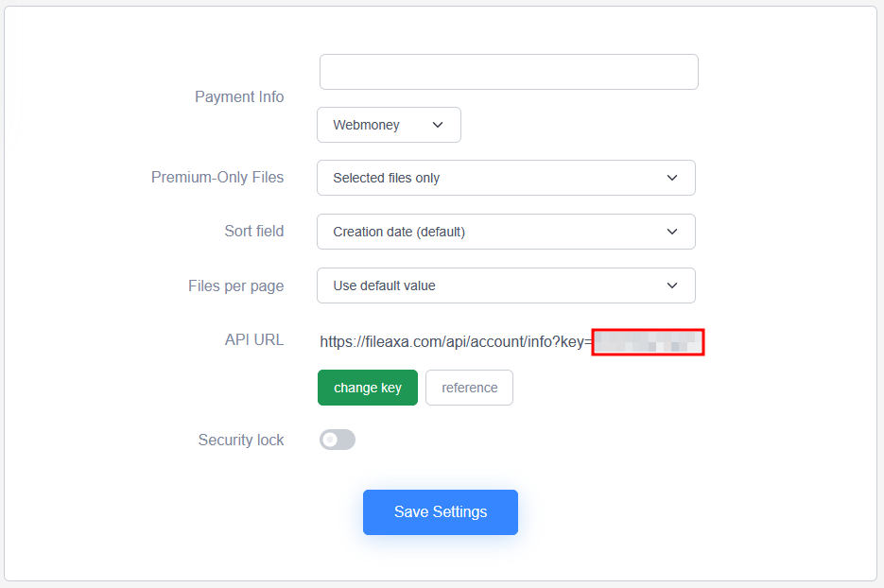Focus the empty Payment Info text field

[x=509, y=72]
